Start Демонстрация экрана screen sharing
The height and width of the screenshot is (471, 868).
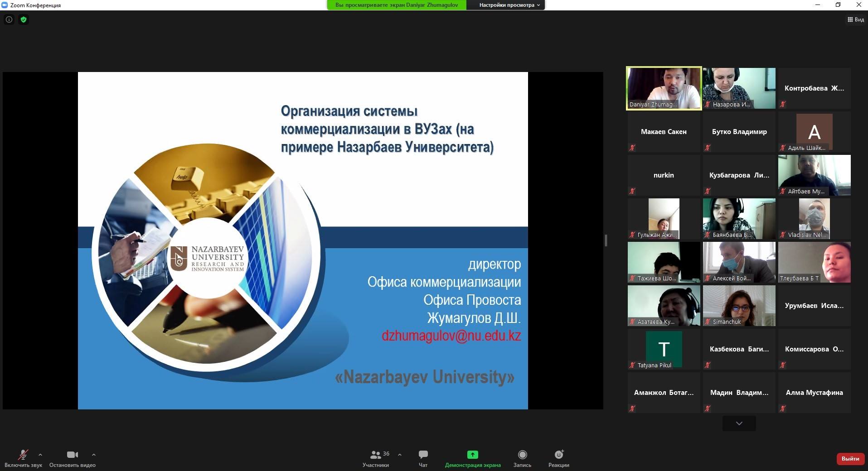pyautogui.click(x=472, y=458)
